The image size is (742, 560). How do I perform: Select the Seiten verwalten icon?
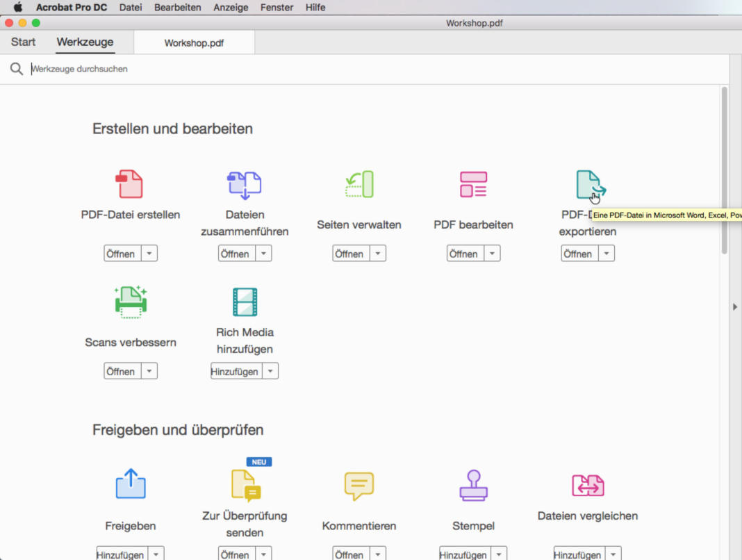tap(358, 183)
